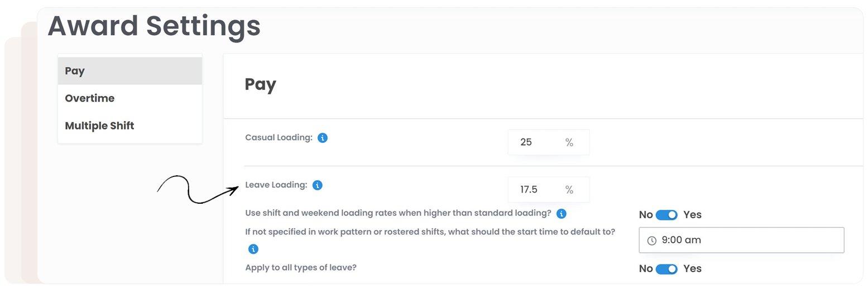Click No beside shift and weekend loading toggle
The width and height of the screenshot is (868, 288).
pos(646,215)
